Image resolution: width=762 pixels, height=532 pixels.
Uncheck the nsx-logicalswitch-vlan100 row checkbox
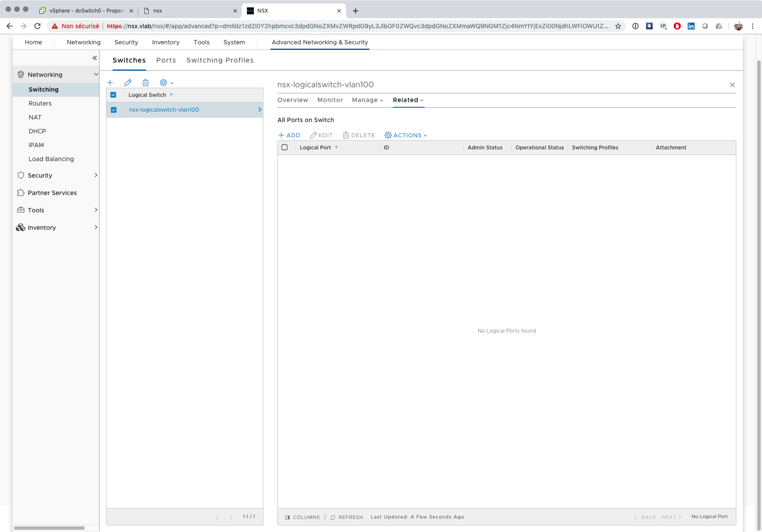coord(113,110)
